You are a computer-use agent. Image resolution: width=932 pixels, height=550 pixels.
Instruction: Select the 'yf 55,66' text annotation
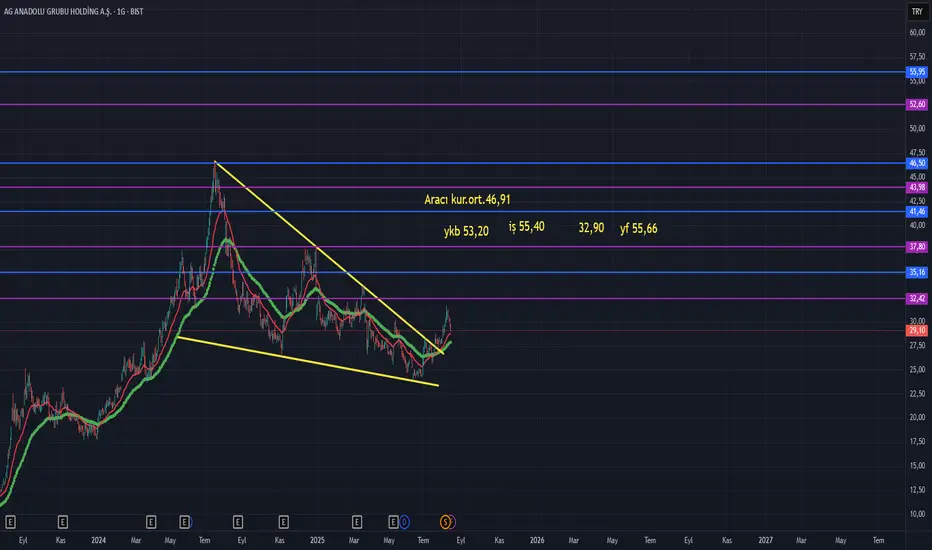pyautogui.click(x=638, y=228)
